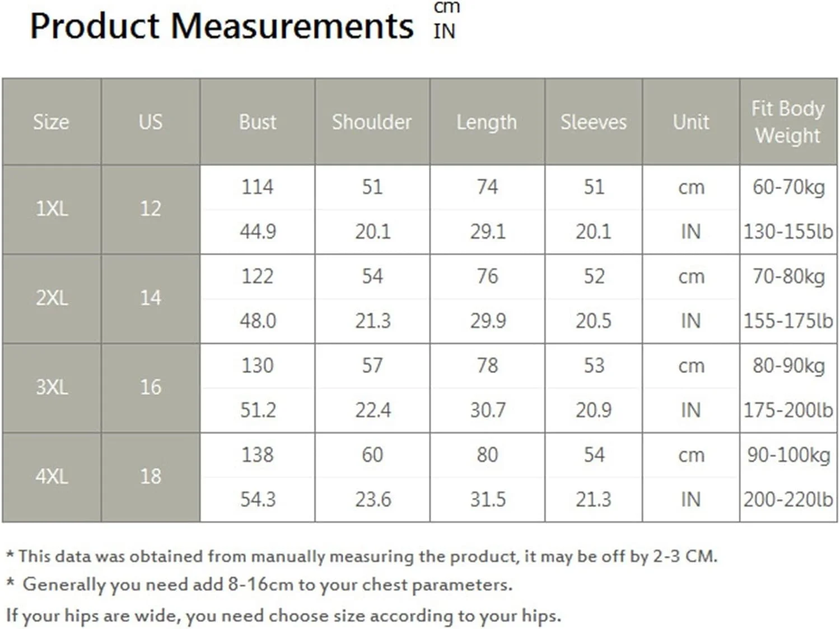The image size is (840, 629).
Task: Click the manual measuring disclaimer note
Action: 361,556
